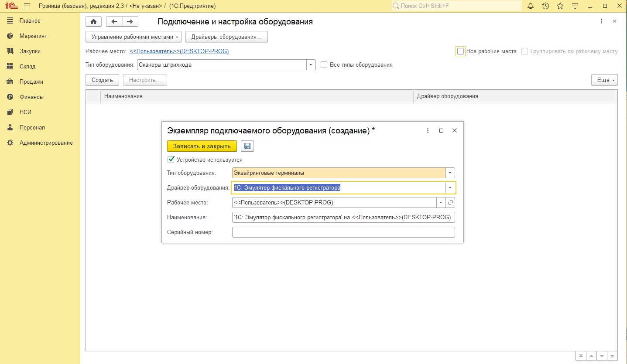Go to the Home page icon

pos(93,22)
